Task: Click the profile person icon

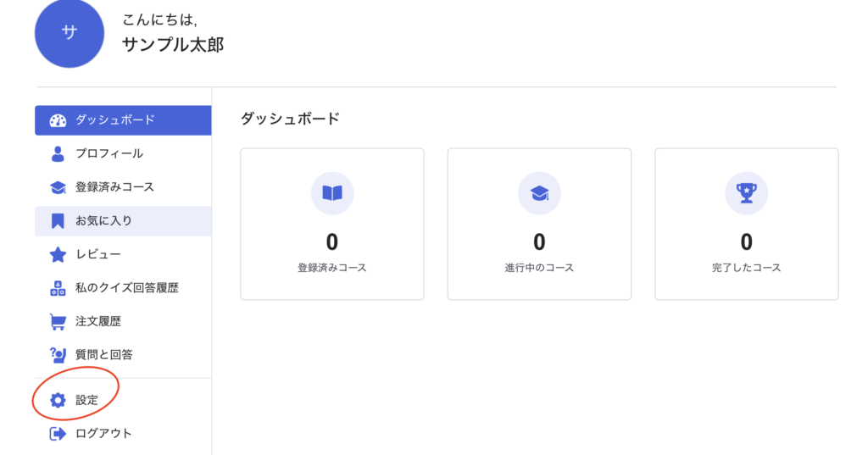Action: click(58, 153)
